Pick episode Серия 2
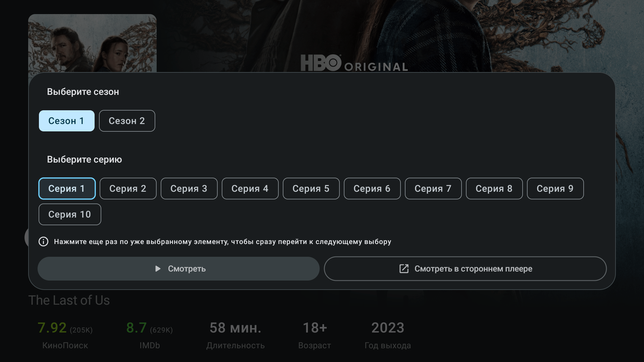This screenshot has height=362, width=644. (x=128, y=188)
